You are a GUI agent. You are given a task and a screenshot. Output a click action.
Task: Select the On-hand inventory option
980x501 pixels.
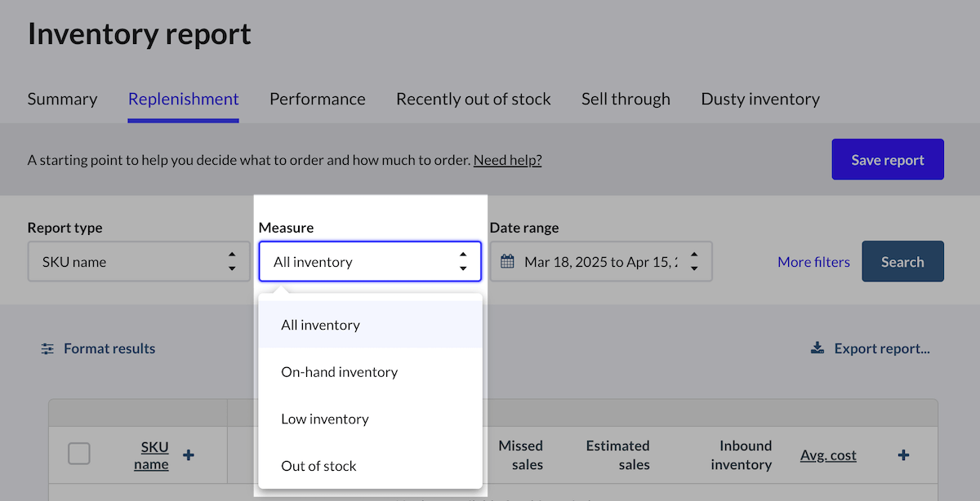pyautogui.click(x=340, y=372)
